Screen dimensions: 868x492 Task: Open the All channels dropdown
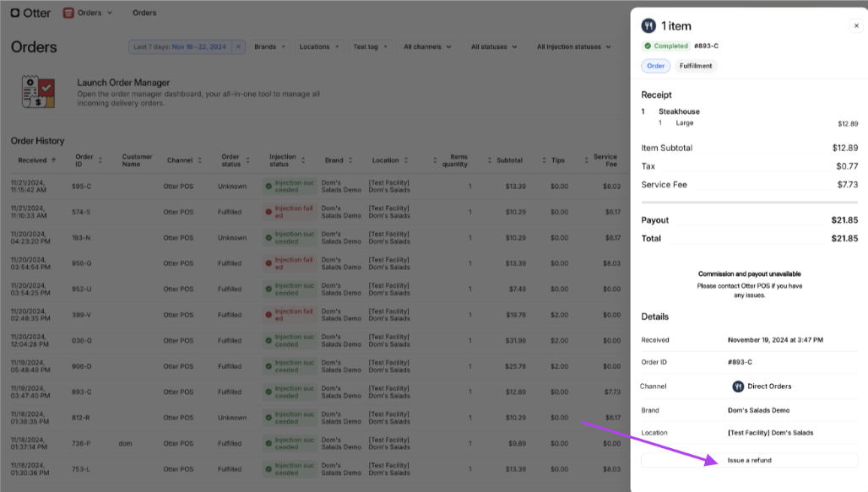426,47
